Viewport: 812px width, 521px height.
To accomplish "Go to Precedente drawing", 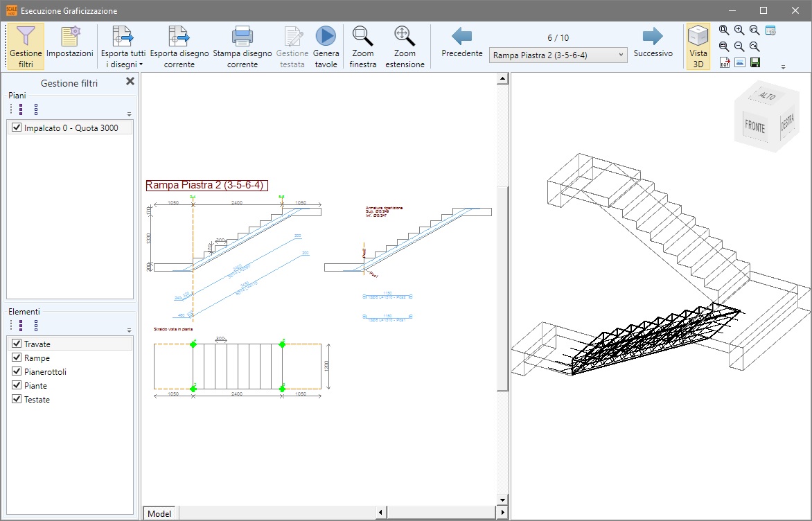I will pyautogui.click(x=462, y=42).
